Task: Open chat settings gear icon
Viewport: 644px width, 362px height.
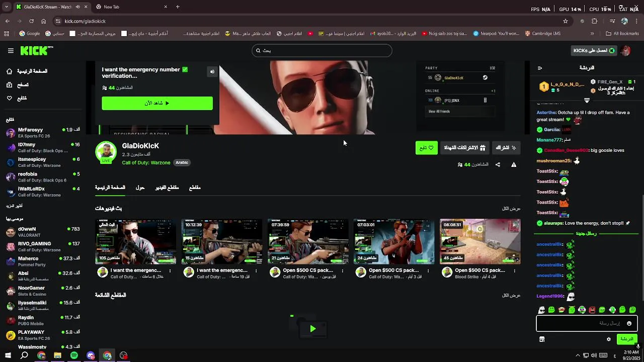Action: pyautogui.click(x=608, y=339)
